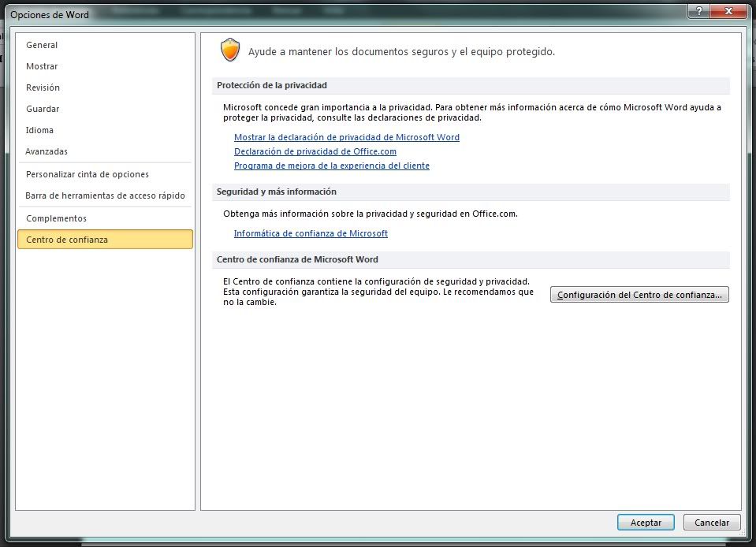
Task: Click the paragraph starting 'Microsoft concede gran importancia'
Action: tap(472, 112)
